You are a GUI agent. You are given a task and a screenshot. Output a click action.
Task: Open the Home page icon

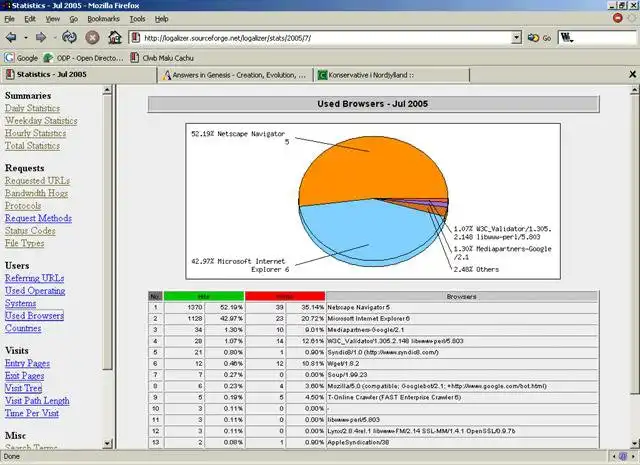coord(115,38)
